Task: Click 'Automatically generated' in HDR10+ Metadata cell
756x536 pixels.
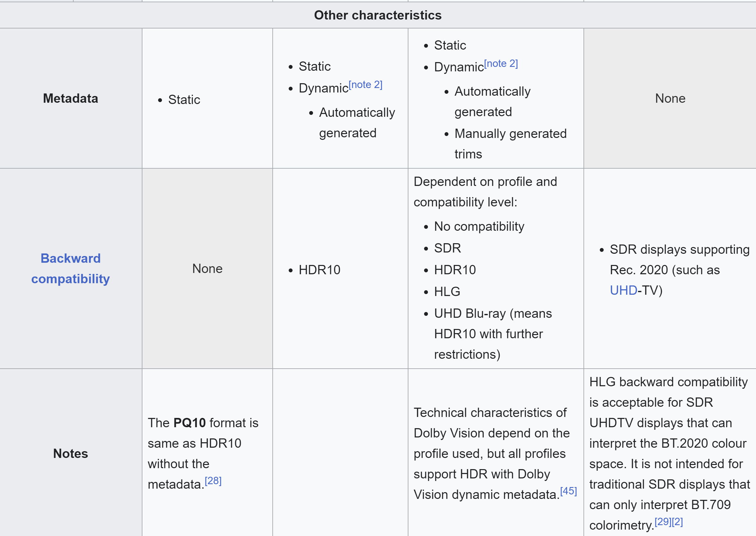Action: [x=357, y=123]
